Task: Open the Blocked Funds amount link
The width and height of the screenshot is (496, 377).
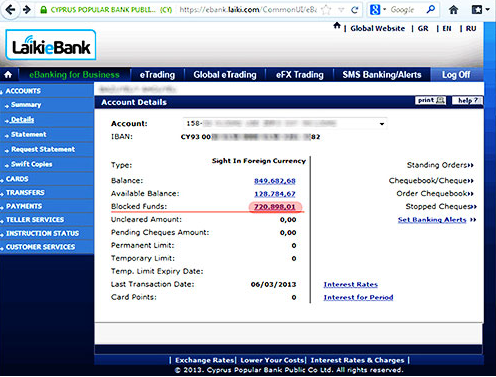Action: pyautogui.click(x=275, y=207)
